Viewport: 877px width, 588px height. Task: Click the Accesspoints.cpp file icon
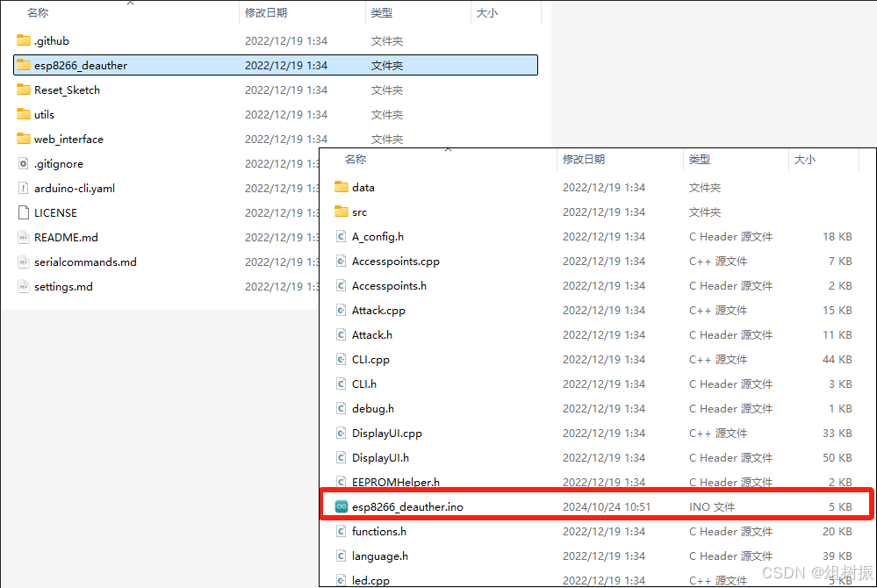[341, 261]
